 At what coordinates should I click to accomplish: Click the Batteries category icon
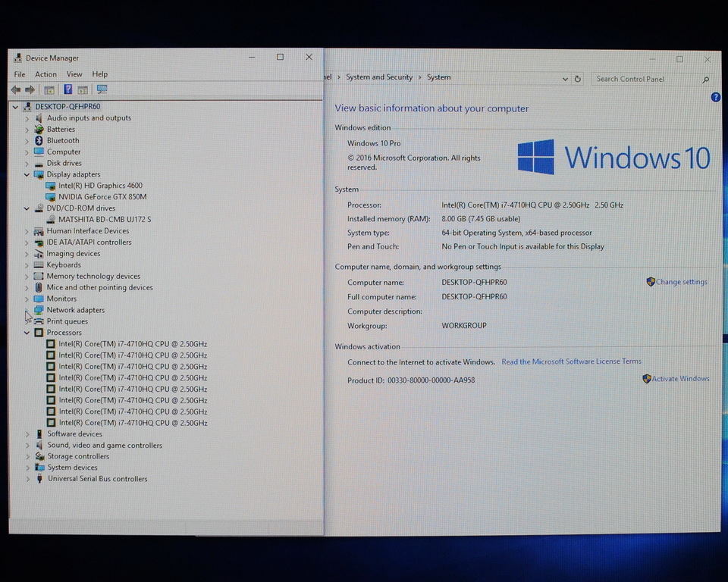(39, 129)
